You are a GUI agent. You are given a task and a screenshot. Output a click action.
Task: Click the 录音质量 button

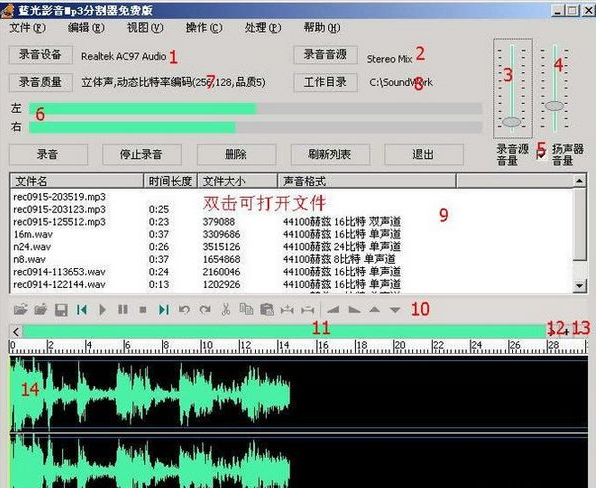(x=41, y=82)
